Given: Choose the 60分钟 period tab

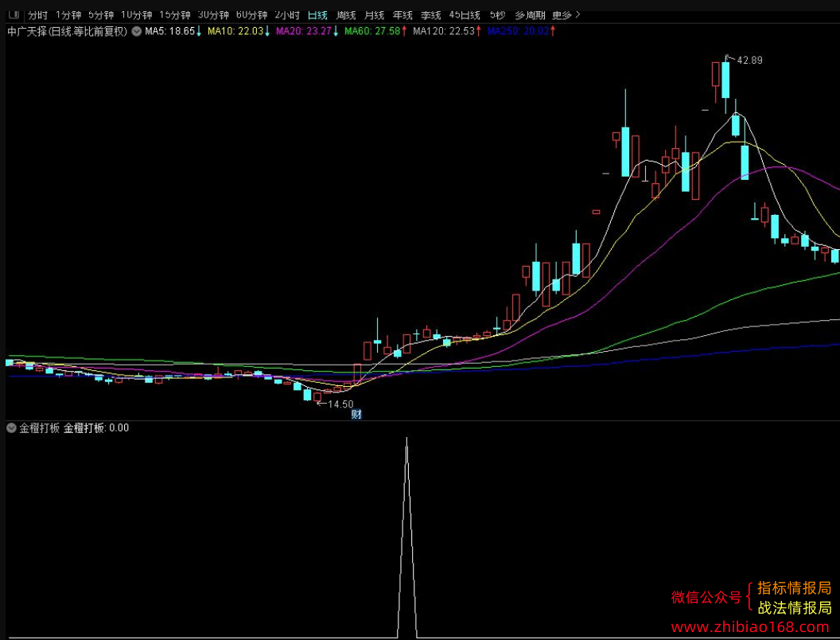Looking at the screenshot, I should point(252,15).
